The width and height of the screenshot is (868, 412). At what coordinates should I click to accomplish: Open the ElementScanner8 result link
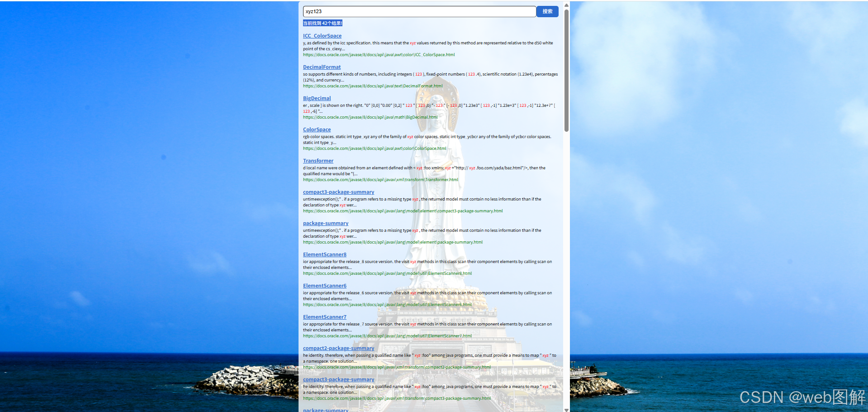pos(324,254)
